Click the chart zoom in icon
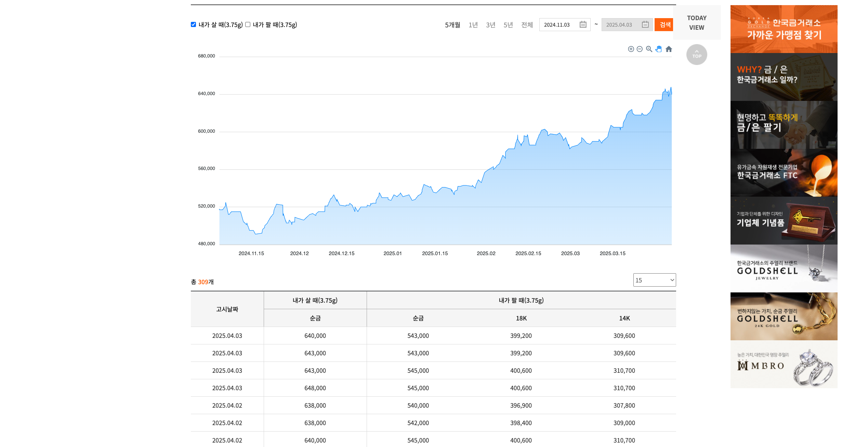Screen dimensions: 868x447 tap(631, 49)
